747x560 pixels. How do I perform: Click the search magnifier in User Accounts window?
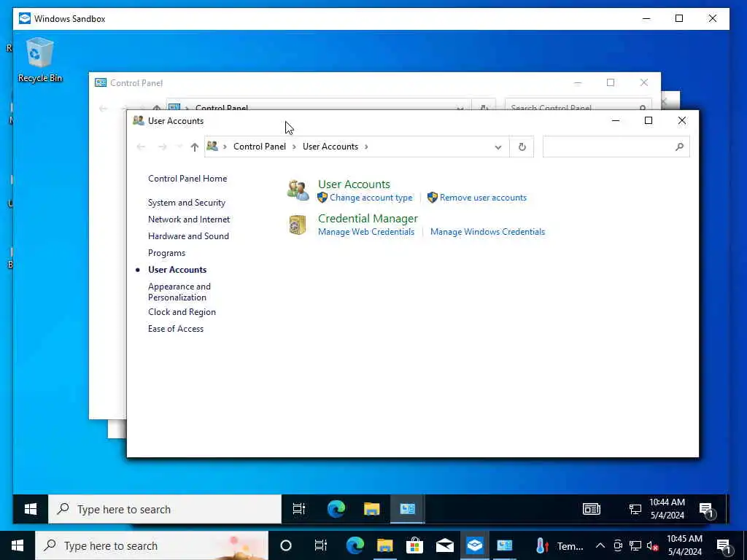(679, 147)
